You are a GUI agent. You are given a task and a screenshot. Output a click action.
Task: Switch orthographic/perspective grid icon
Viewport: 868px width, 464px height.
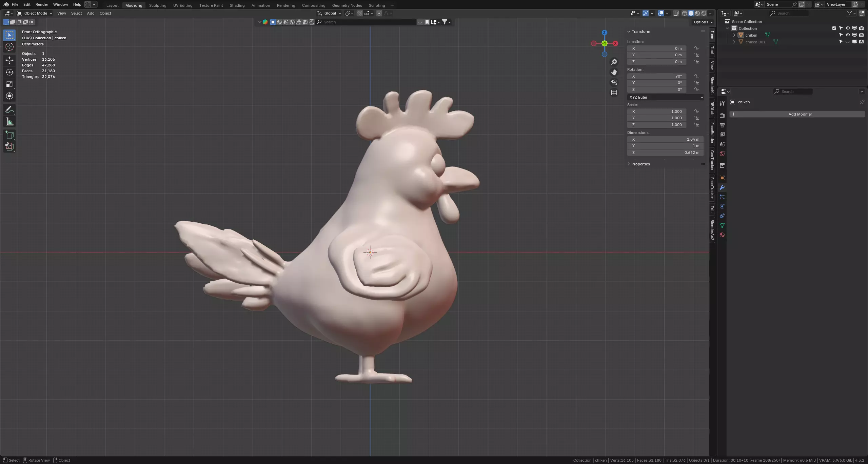click(614, 93)
